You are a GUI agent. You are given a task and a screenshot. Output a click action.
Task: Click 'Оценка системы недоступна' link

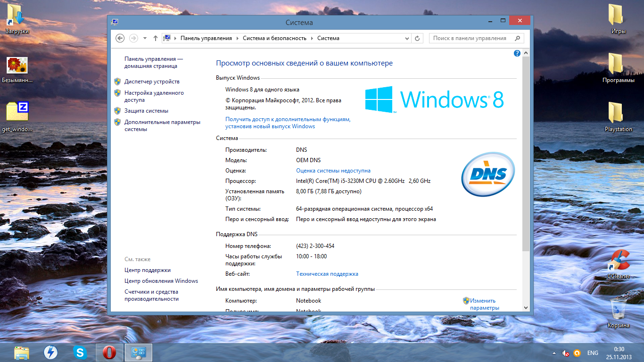tap(333, 171)
